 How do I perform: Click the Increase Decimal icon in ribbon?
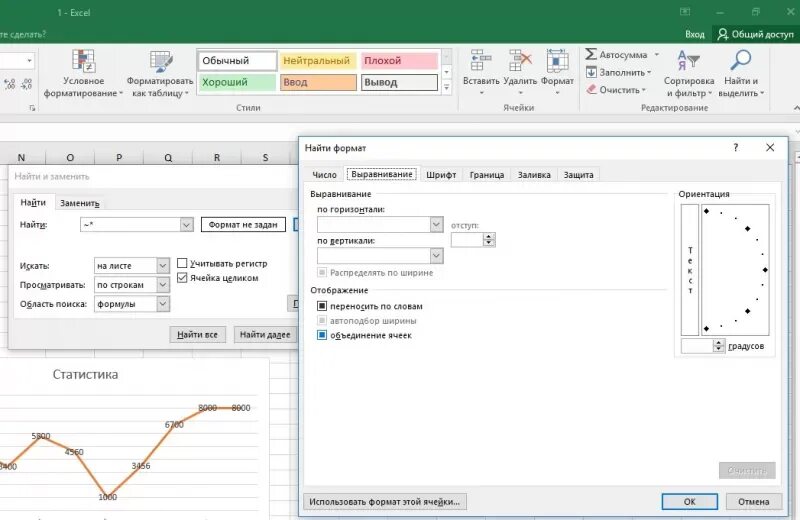click(9, 84)
